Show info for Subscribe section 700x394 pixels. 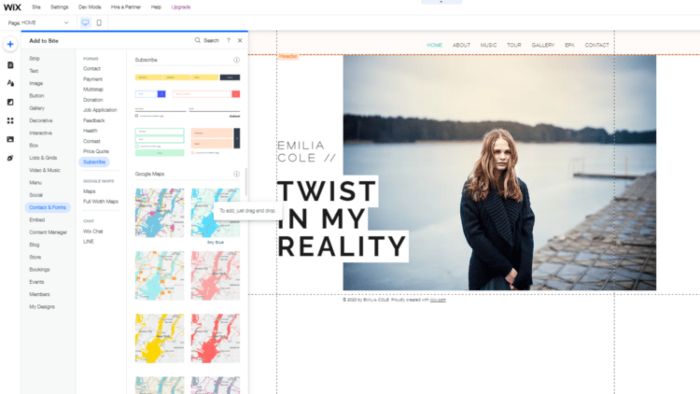(x=236, y=60)
